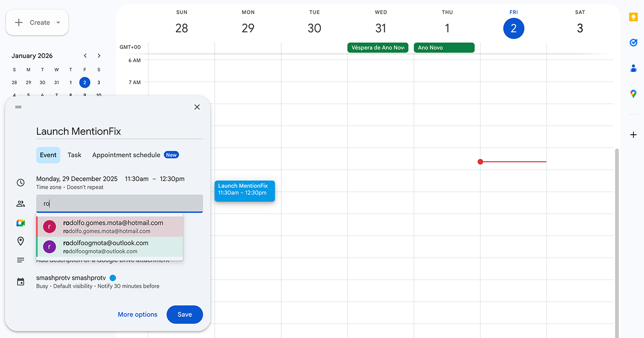Viewport: 644px width, 338px height.
Task: Click the description lines icon
Action: coord(20,260)
